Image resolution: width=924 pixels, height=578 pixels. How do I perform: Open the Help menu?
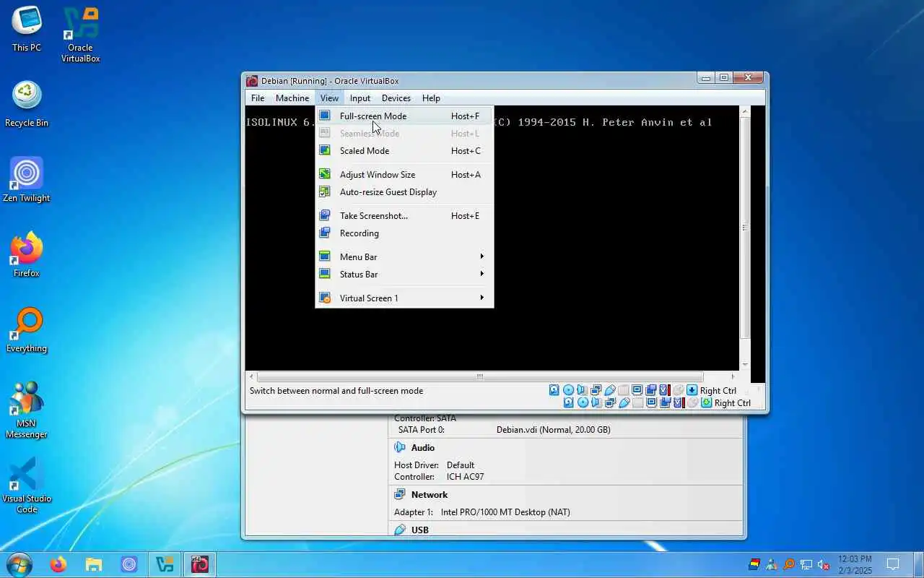click(431, 98)
